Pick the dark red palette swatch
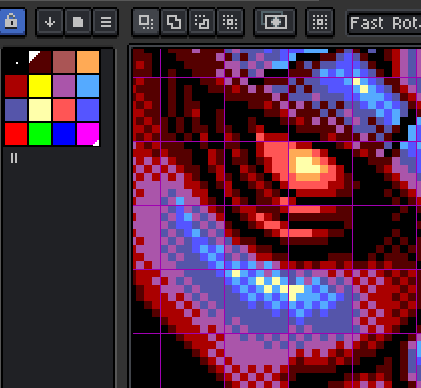This screenshot has width=421, height=388. coord(16,86)
